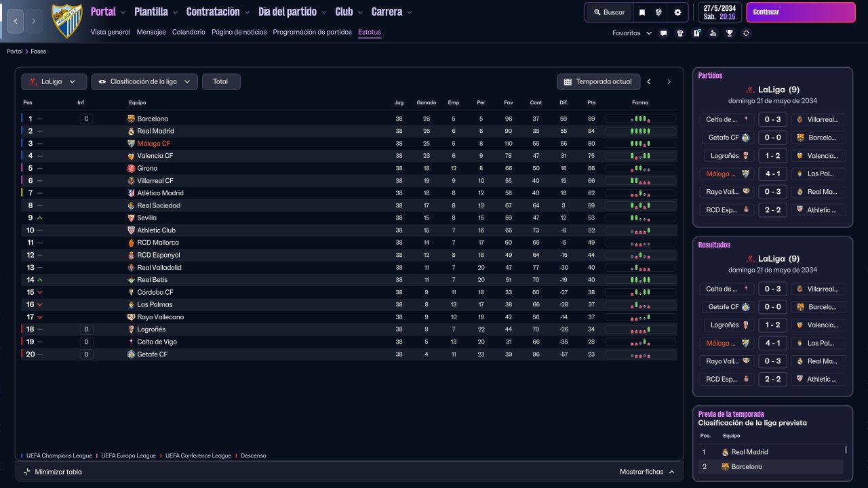Click the D relegation badge for Logroñés
The width and height of the screenshot is (868, 488).
tap(85, 329)
